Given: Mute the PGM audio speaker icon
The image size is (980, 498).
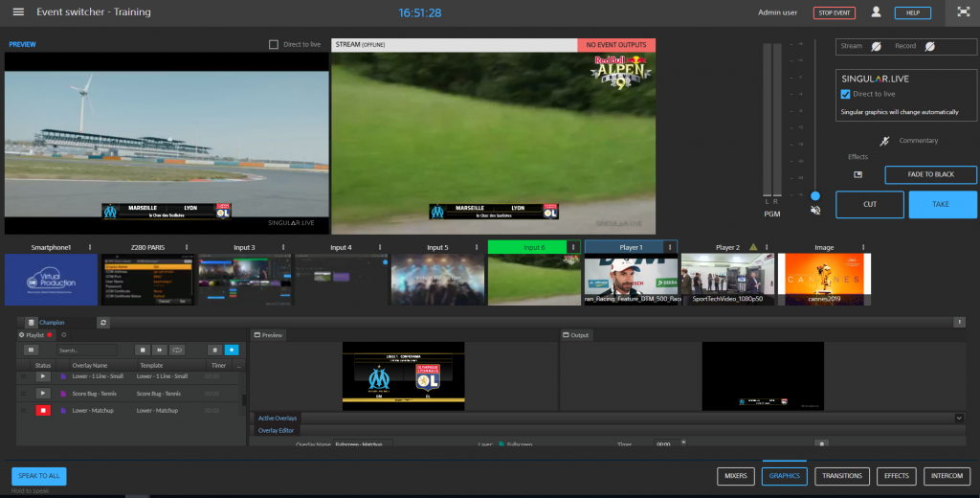Looking at the screenshot, I should (815, 210).
